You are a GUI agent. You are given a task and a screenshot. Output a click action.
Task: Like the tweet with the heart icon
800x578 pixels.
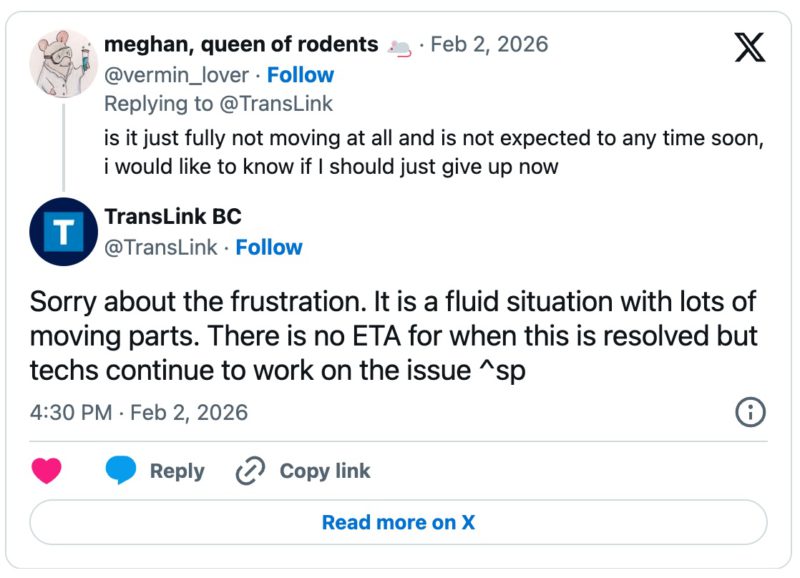click(47, 471)
